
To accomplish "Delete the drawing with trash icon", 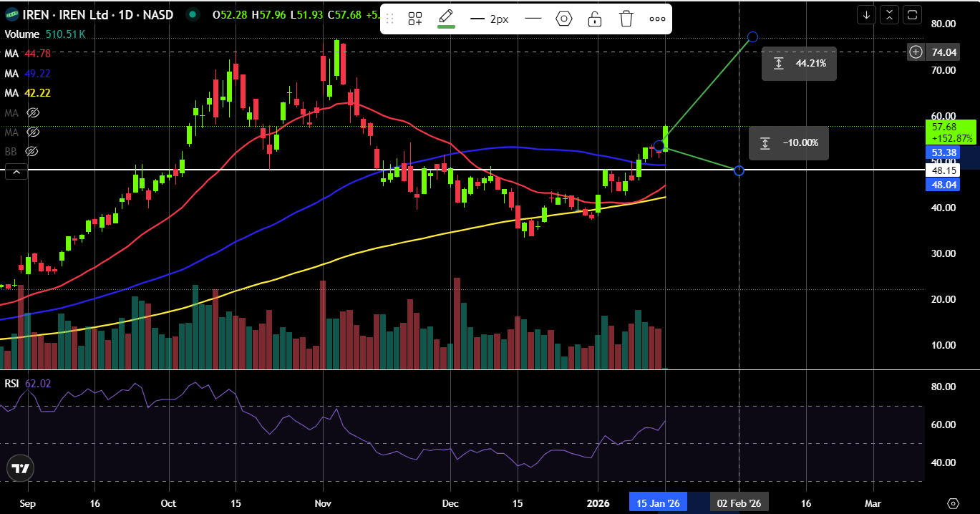I will point(626,19).
